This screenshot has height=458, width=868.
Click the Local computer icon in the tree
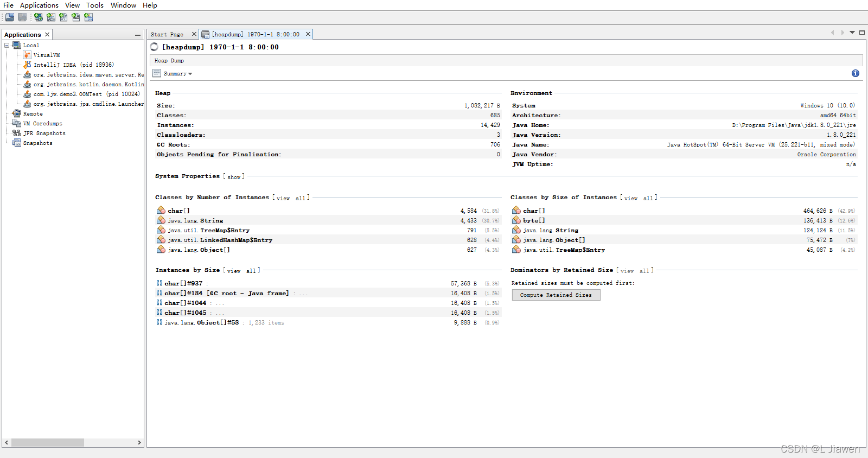pyautogui.click(x=17, y=46)
